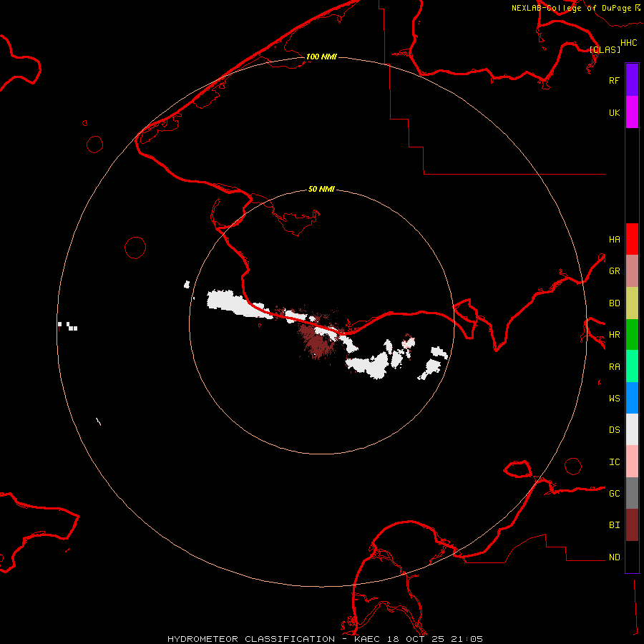Click the DS legend label
The width and height of the screenshot is (644, 644).
point(614,429)
